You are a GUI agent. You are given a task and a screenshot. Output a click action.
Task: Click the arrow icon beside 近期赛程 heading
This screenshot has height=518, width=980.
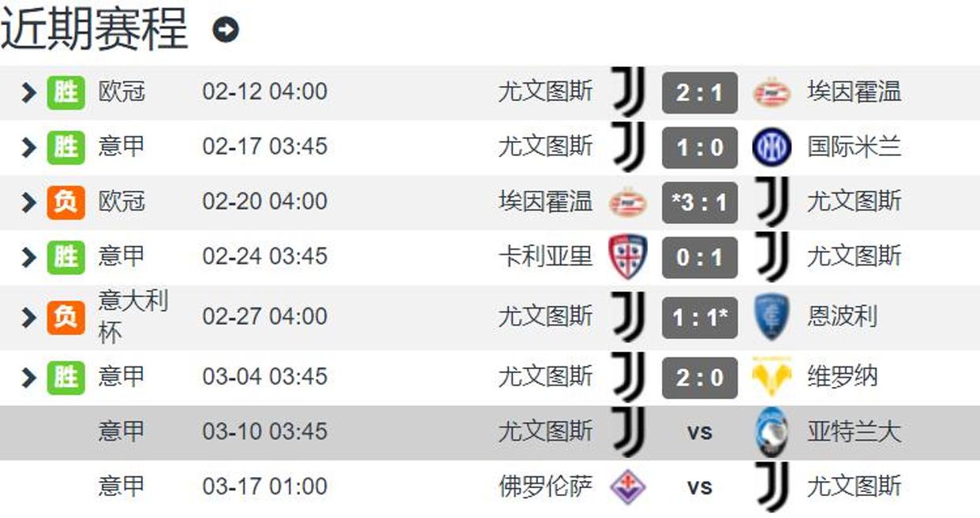(x=226, y=30)
